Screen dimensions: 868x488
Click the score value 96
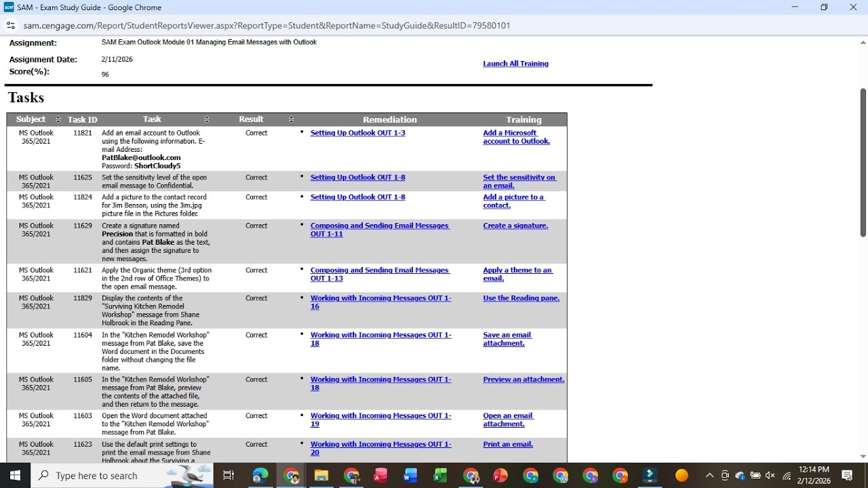pyautogui.click(x=105, y=75)
